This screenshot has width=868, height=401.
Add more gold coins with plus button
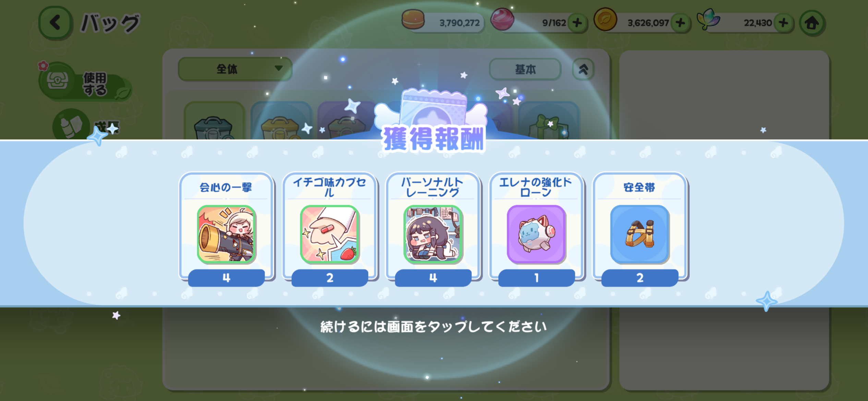pos(680,23)
